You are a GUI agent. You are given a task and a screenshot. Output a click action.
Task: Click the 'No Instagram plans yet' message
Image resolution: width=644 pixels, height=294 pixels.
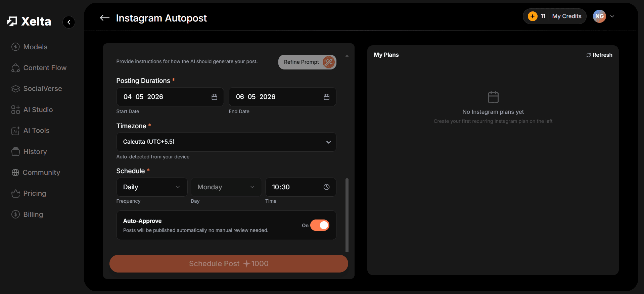pyautogui.click(x=493, y=112)
